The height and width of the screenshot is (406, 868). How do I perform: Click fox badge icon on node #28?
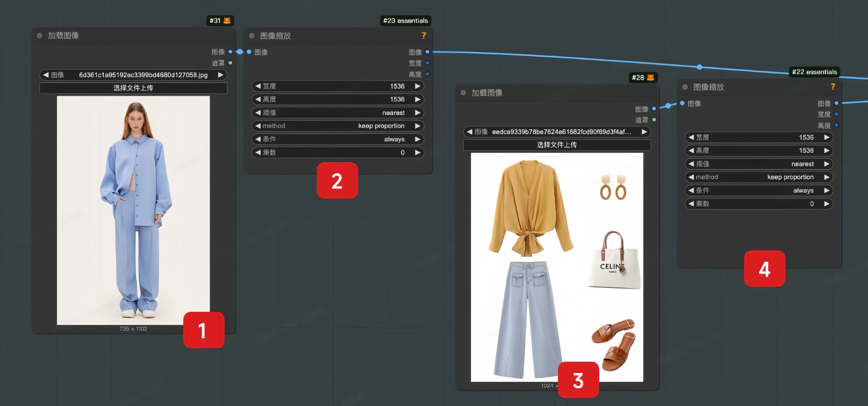[x=650, y=77]
